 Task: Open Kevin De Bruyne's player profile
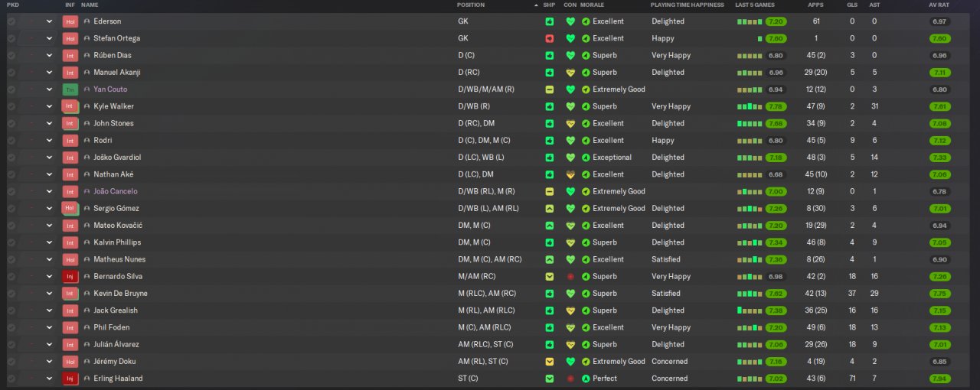point(121,294)
